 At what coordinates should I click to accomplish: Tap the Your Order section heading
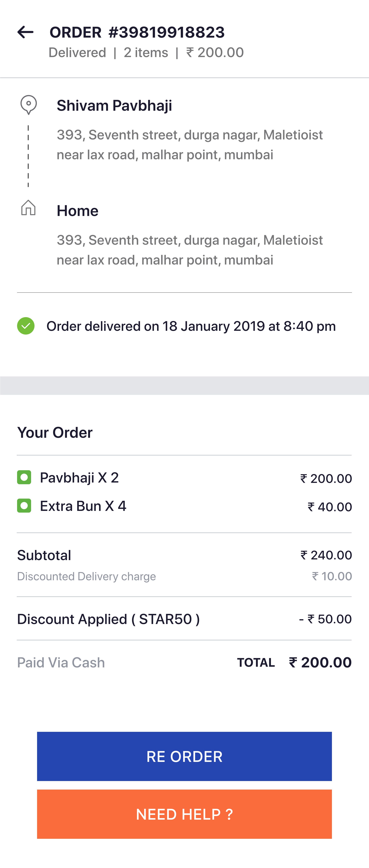[55, 433]
